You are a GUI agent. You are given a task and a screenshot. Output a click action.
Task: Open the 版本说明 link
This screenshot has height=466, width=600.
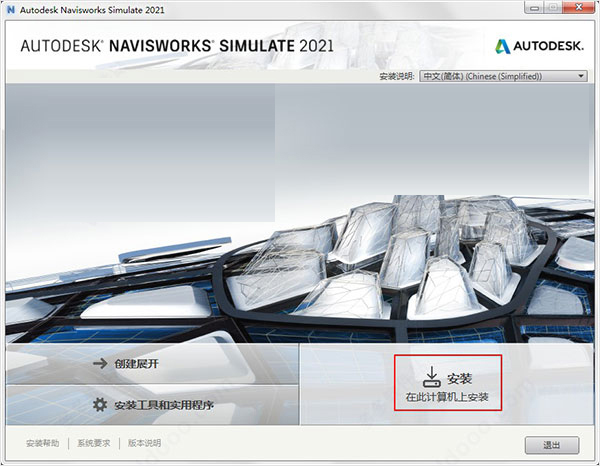coord(144,443)
